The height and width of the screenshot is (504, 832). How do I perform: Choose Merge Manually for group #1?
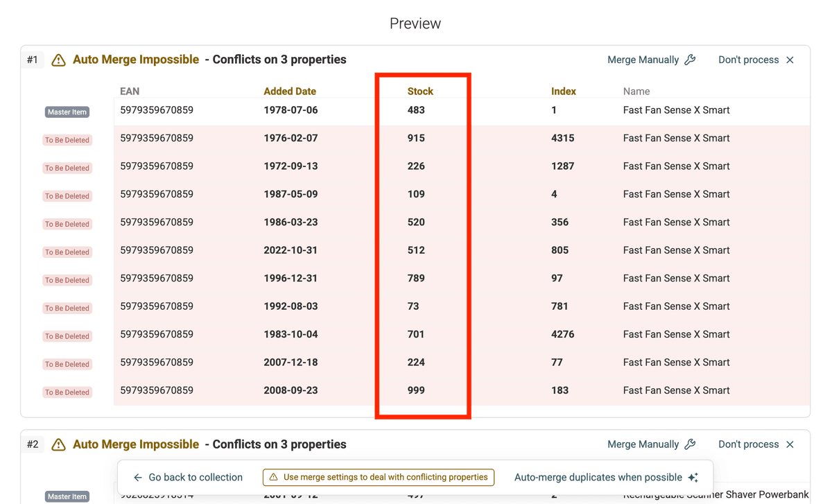pos(651,60)
